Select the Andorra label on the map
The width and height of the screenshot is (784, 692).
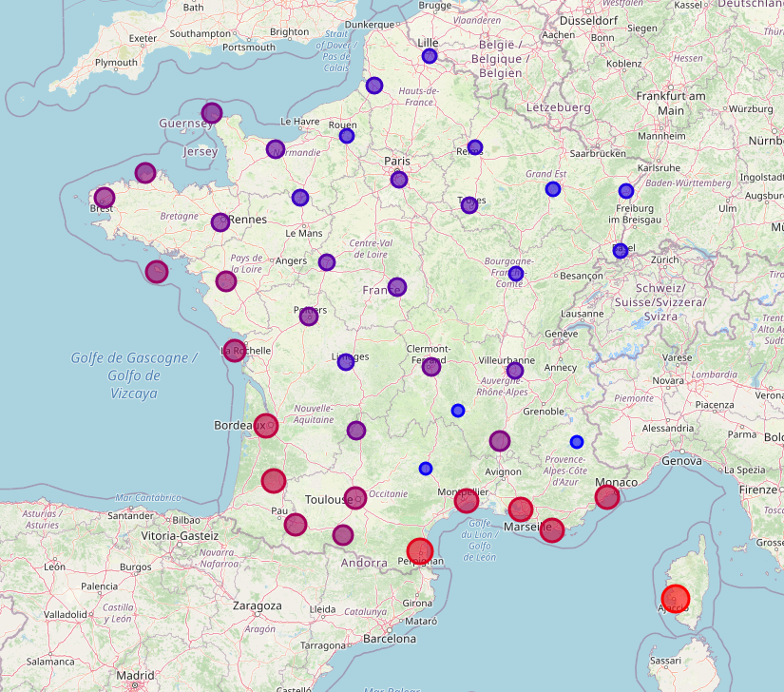click(x=364, y=563)
